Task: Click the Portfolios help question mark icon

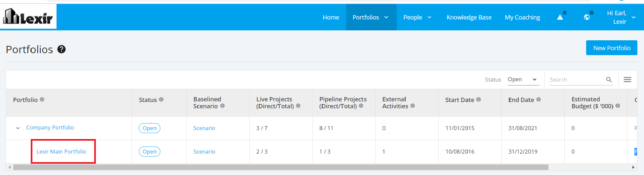Action: pyautogui.click(x=61, y=49)
